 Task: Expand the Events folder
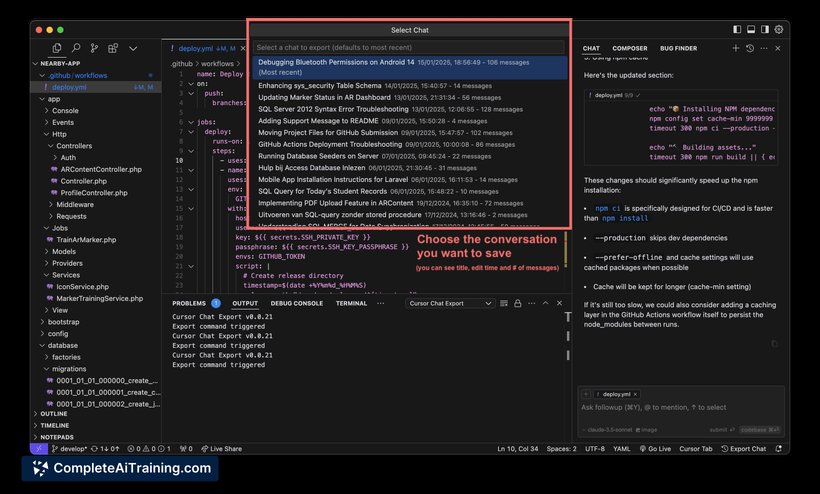(x=47, y=122)
